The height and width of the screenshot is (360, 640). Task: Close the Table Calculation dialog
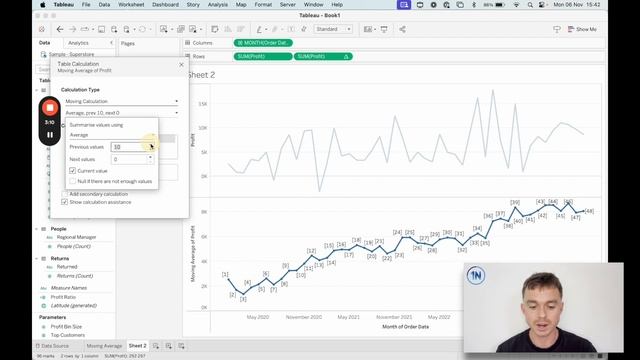point(182,64)
